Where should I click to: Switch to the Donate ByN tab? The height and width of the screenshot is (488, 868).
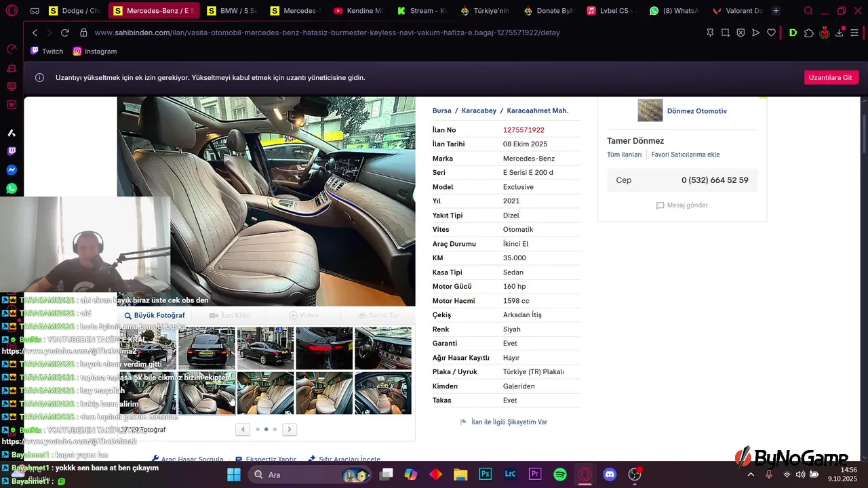click(548, 11)
